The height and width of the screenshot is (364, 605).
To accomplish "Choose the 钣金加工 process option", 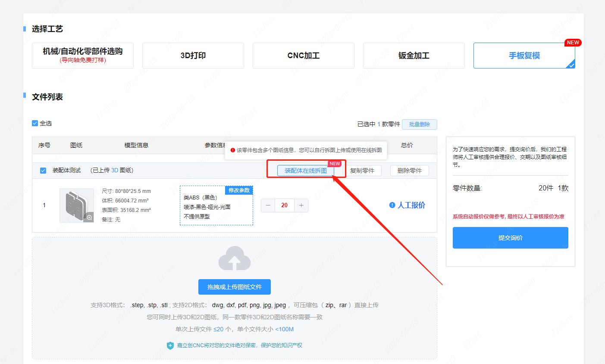I will 414,56.
